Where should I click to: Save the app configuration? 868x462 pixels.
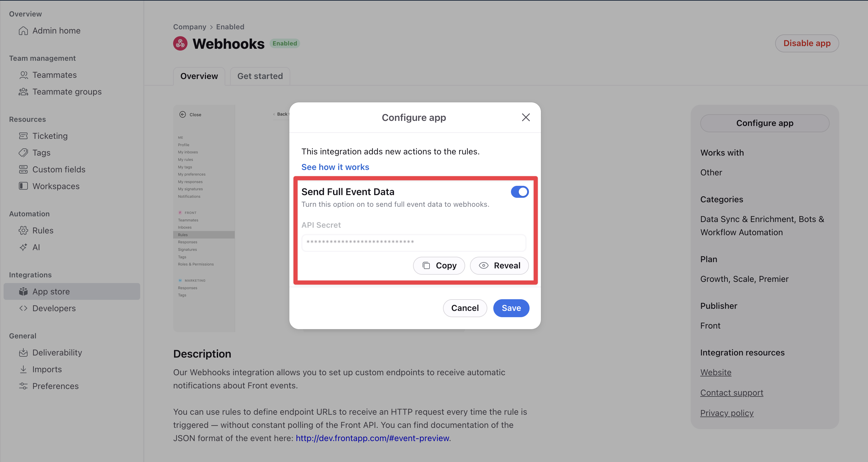tap(511, 308)
